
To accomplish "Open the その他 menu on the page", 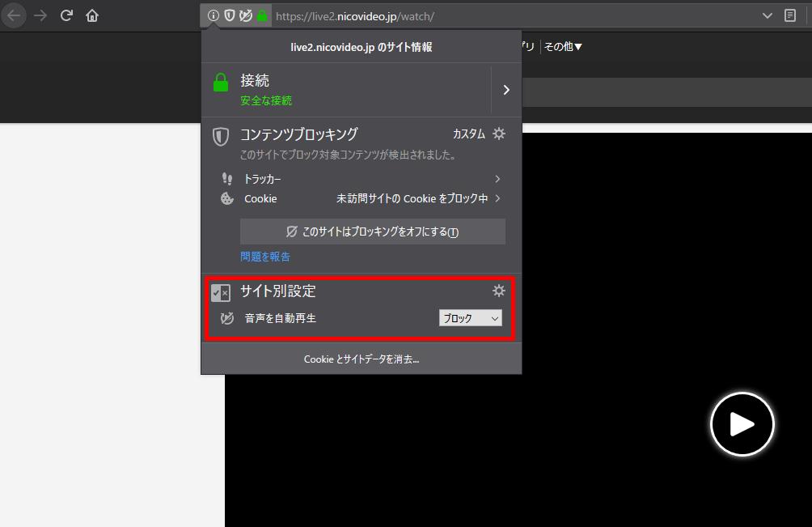I will pyautogui.click(x=563, y=47).
